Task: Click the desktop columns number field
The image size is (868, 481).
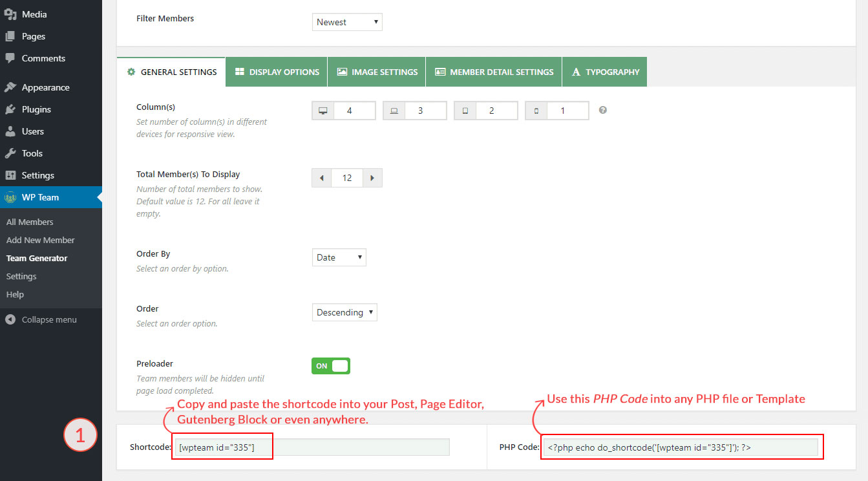Action: [354, 111]
